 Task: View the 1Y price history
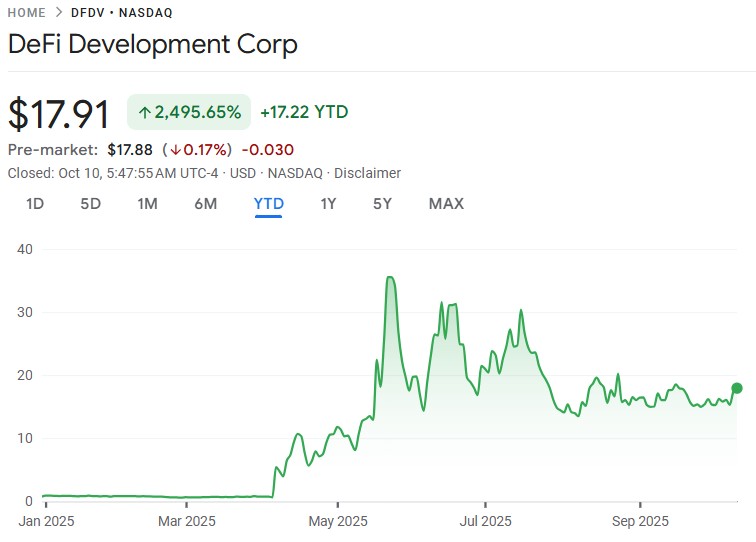[328, 204]
